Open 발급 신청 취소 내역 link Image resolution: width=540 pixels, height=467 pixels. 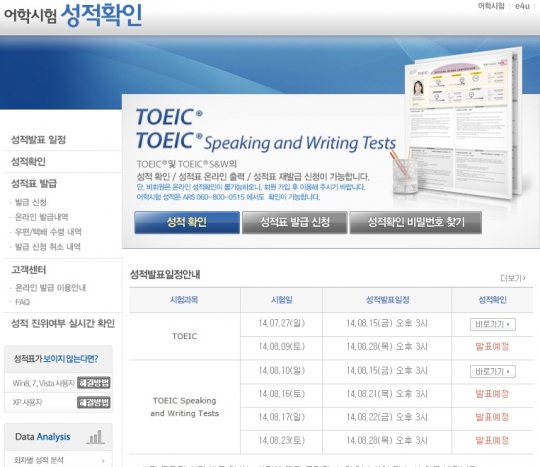pos(48,247)
